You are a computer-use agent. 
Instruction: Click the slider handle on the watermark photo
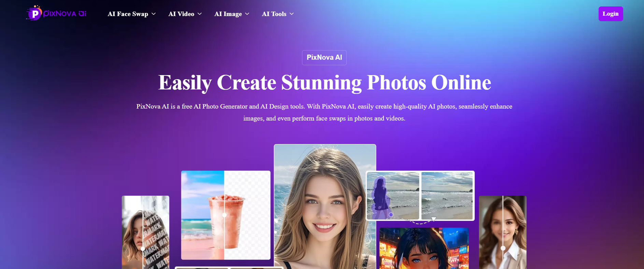click(143, 249)
